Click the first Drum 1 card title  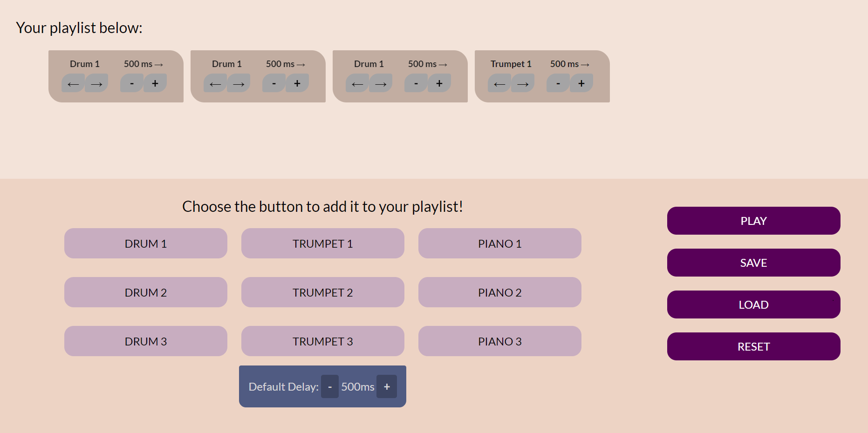pos(85,64)
